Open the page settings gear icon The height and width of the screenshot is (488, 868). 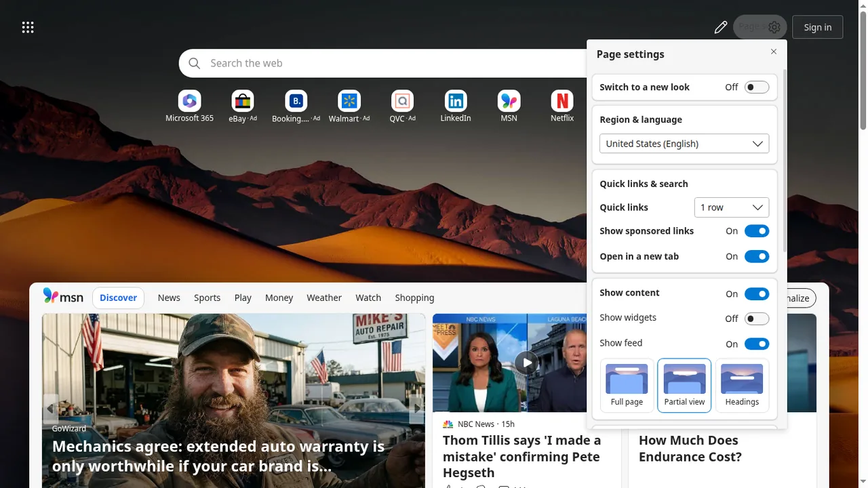[x=774, y=27]
